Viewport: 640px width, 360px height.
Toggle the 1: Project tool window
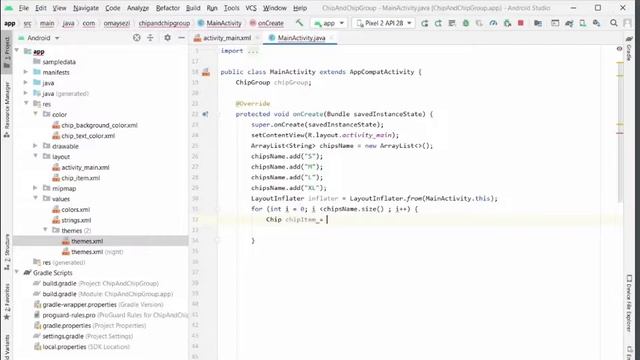7,52
